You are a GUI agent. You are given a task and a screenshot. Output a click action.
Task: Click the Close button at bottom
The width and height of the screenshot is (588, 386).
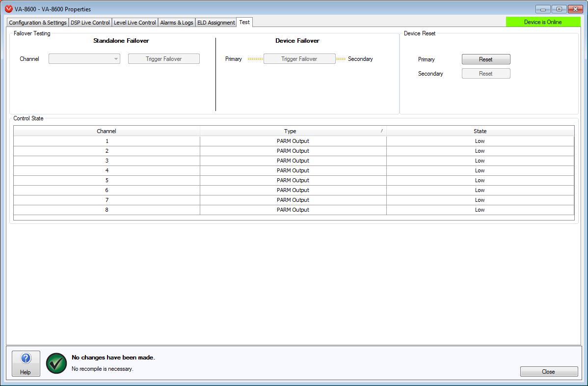coord(549,372)
